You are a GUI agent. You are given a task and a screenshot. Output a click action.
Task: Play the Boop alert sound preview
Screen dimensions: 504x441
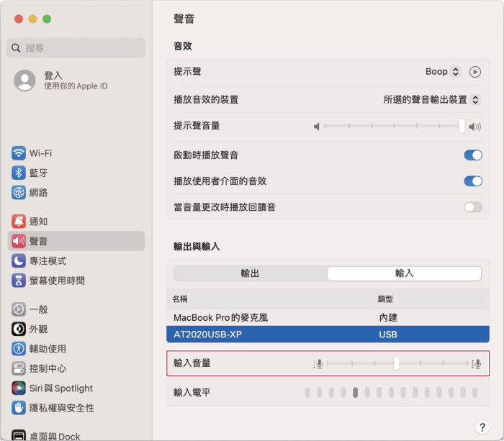tap(474, 72)
